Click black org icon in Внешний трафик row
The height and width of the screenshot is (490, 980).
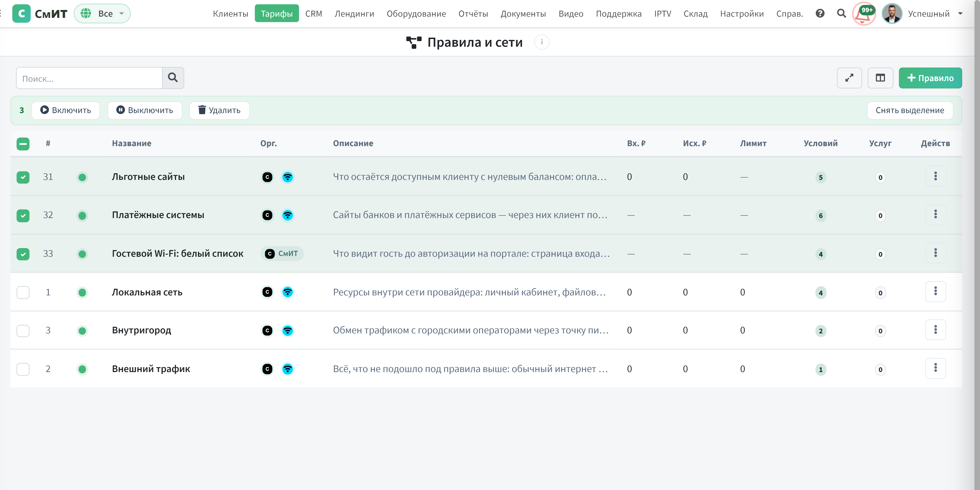(267, 369)
